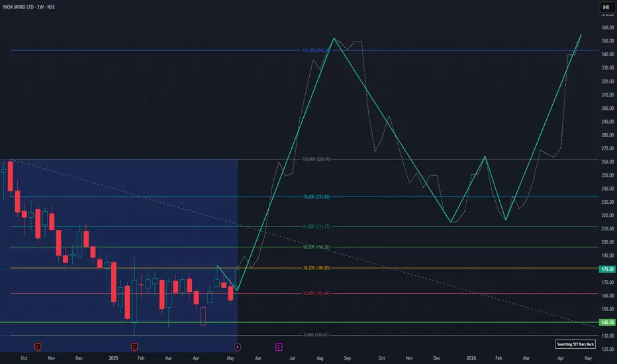Click Jul on the time axis

click(x=293, y=358)
